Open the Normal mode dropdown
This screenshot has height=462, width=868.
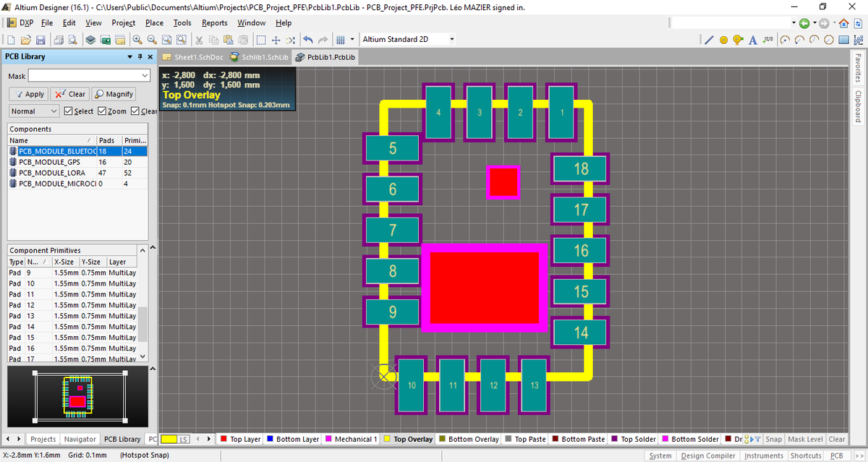34,111
